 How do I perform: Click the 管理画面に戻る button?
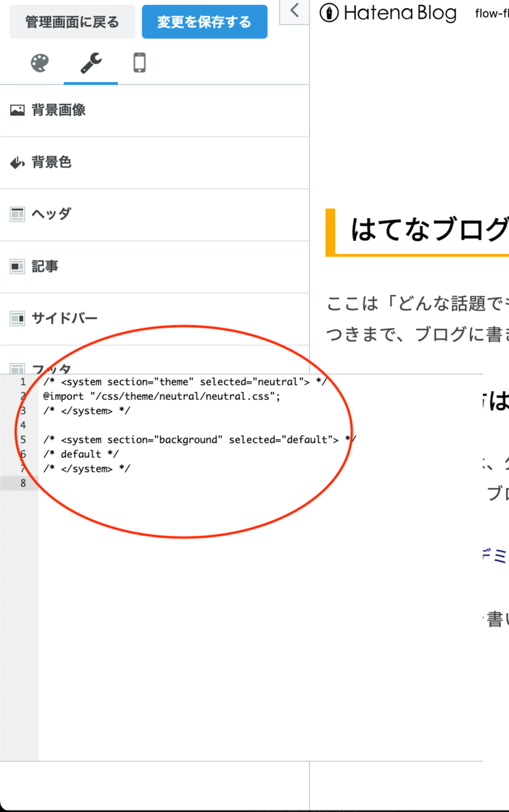pos(72,22)
